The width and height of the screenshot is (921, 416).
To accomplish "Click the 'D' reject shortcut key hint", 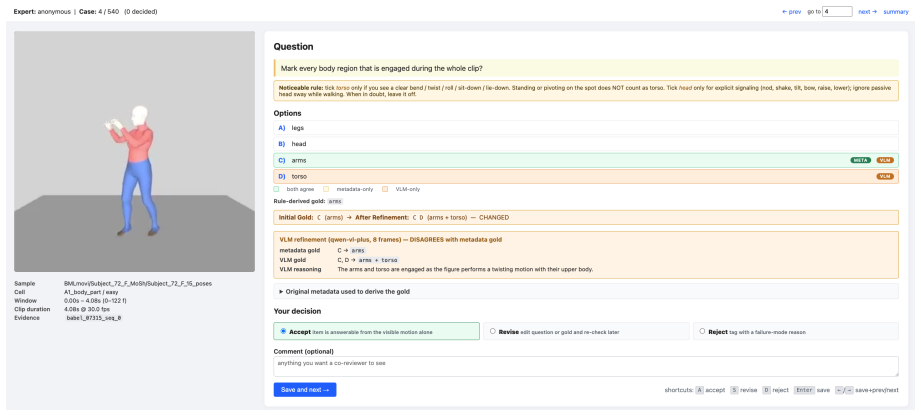I will point(767,390).
